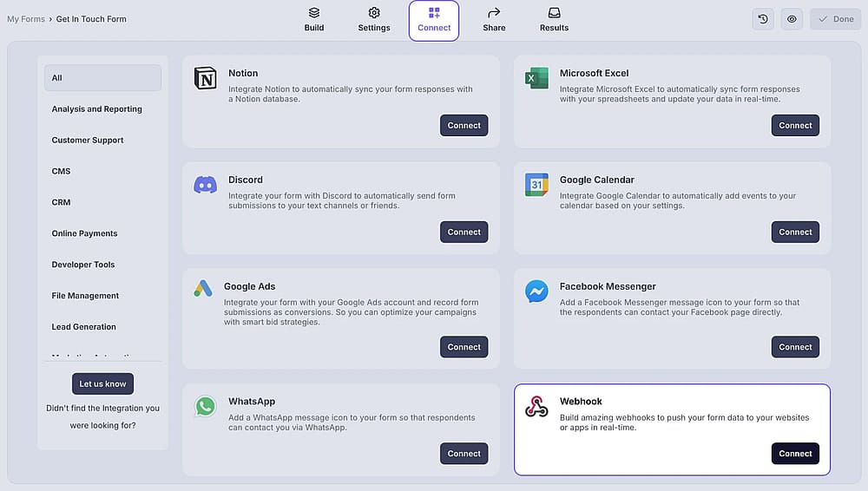Connect the Discord integration
868x491 pixels.
[464, 232]
